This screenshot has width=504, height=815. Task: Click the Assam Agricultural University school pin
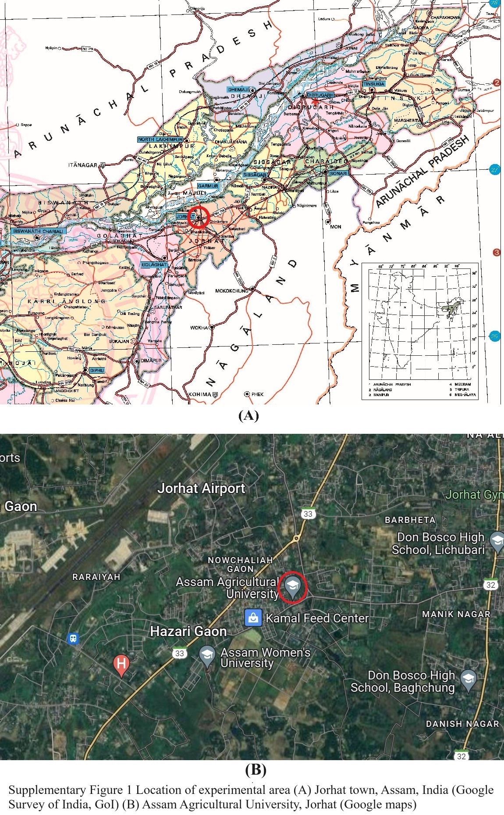point(292,587)
